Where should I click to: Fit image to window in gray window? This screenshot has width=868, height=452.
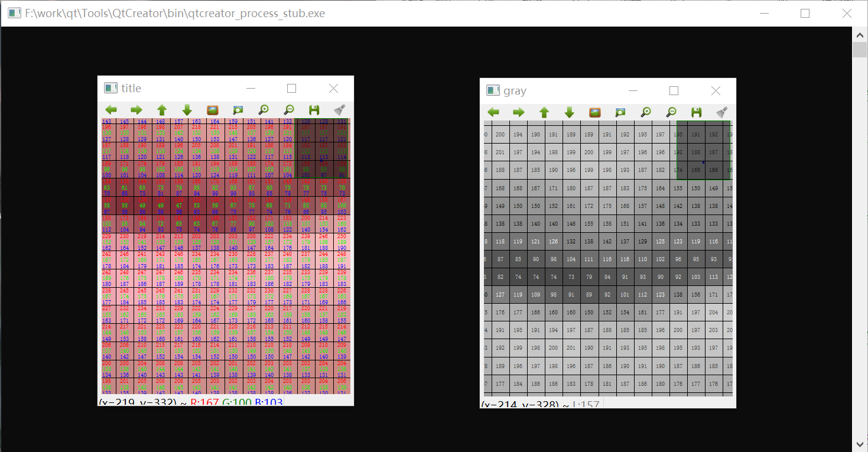coord(620,112)
